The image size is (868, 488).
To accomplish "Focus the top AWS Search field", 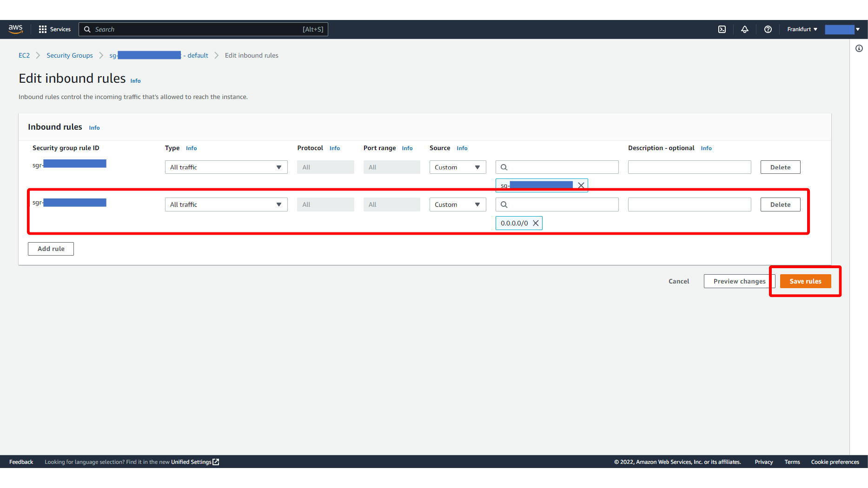I will coord(203,29).
